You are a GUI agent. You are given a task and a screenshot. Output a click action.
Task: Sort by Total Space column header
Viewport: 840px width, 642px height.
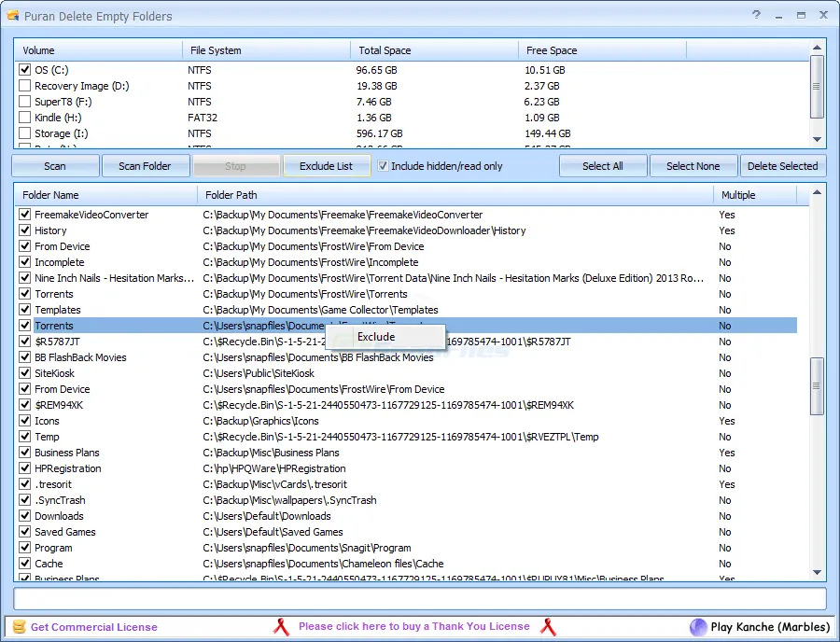pos(434,50)
